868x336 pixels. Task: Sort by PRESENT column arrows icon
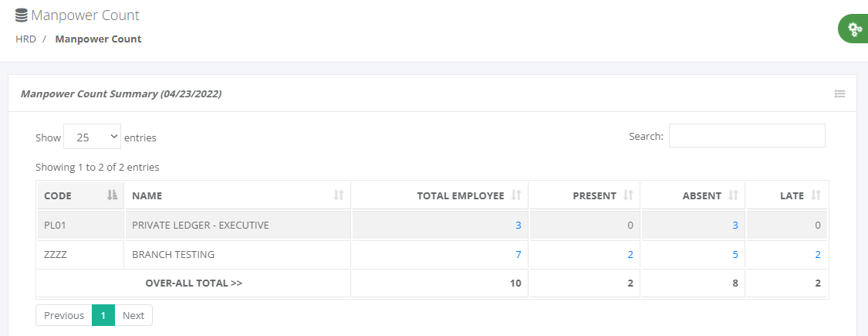pos(628,196)
